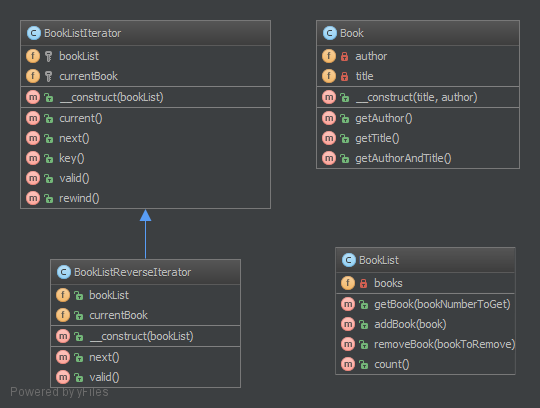This screenshot has height=408, width=540.
Task: Click protected key icon beside bookList in BookListIterator
Action: [x=49, y=56]
